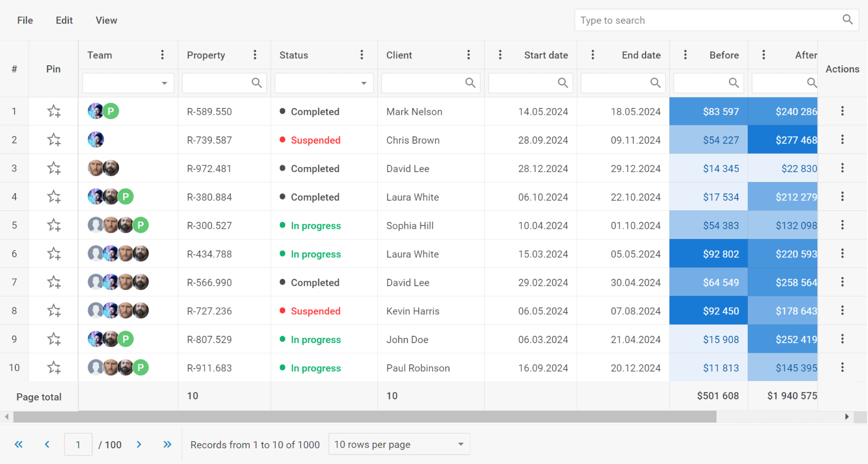Open the End date column kebab menu
The width and height of the screenshot is (868, 464).
[592, 55]
